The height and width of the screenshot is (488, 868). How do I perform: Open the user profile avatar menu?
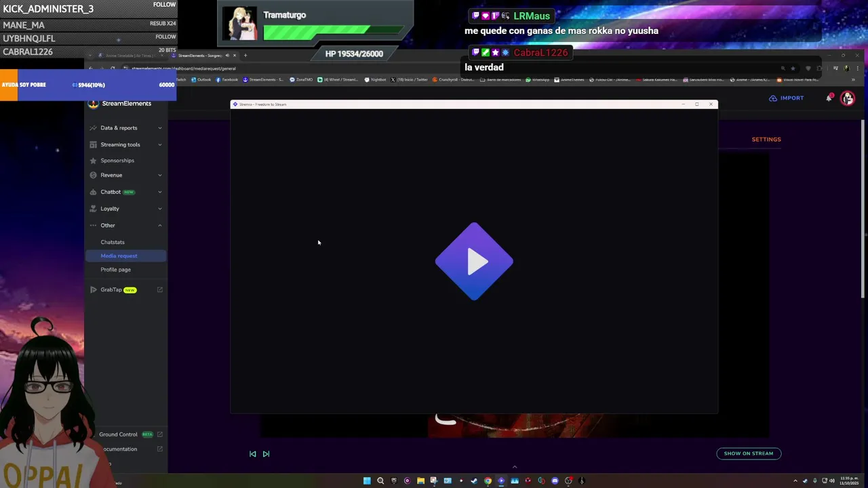point(848,98)
